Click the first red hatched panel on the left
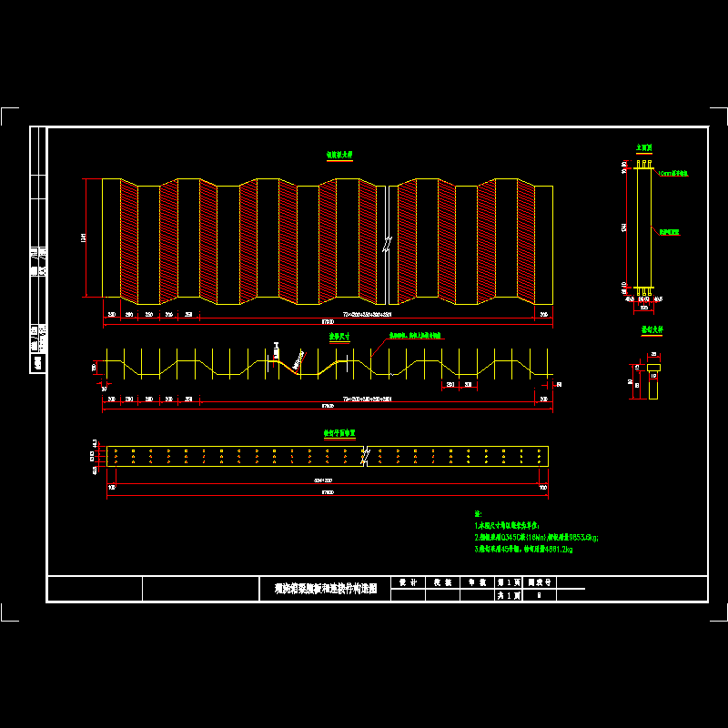The height and width of the screenshot is (728, 728). click(x=129, y=241)
